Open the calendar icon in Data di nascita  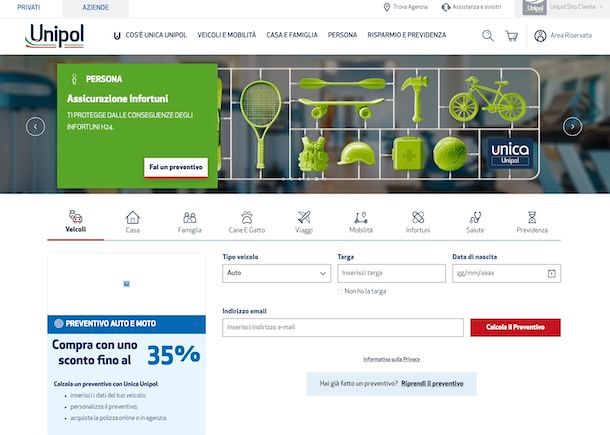pyautogui.click(x=551, y=274)
